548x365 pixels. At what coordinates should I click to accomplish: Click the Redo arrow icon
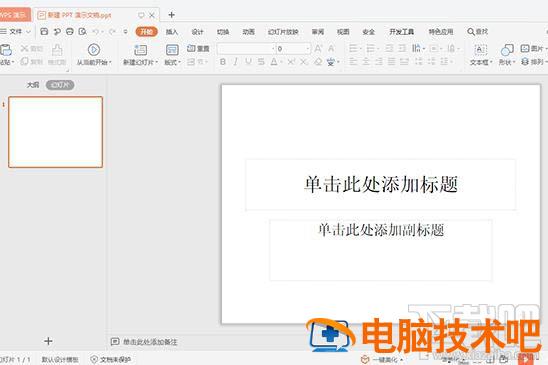112,31
